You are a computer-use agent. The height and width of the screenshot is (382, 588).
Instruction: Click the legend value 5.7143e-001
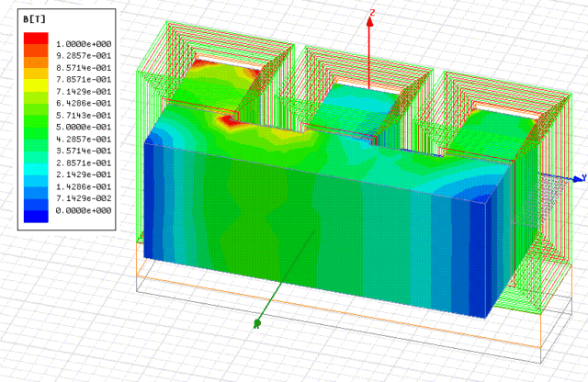(84, 115)
